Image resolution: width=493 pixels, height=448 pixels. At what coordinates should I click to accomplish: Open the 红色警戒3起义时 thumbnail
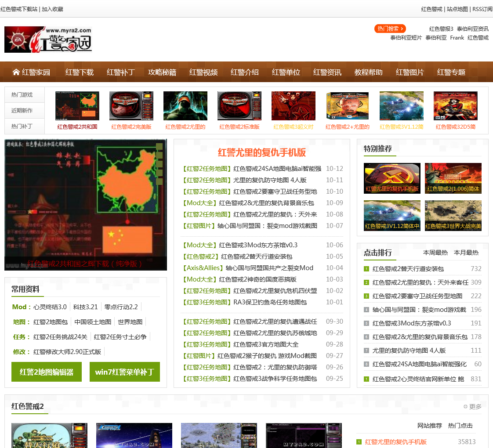coord(294,106)
